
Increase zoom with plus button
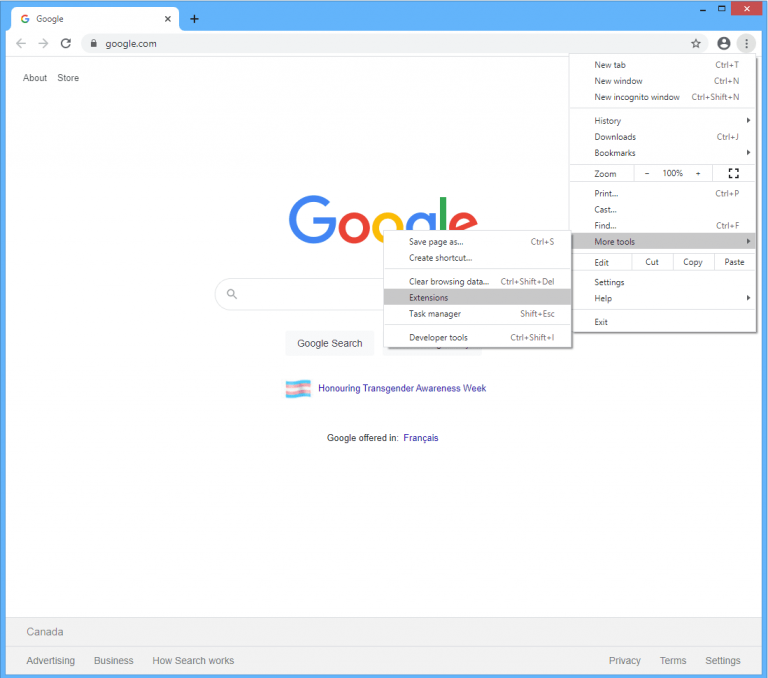click(x=698, y=173)
